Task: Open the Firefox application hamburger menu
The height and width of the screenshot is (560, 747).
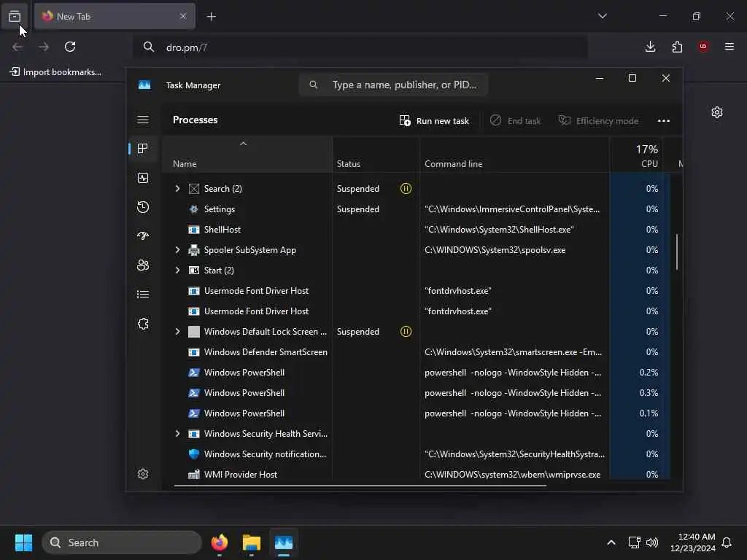Action: 729,47
